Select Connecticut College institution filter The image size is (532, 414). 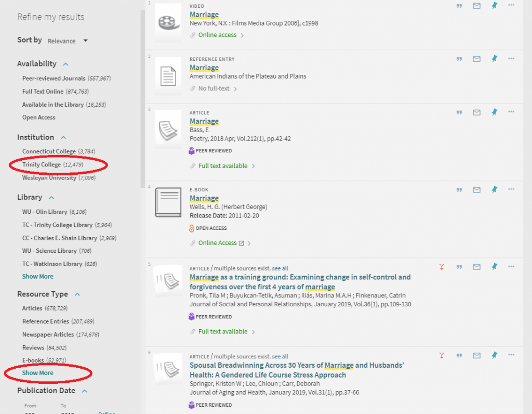coord(59,151)
